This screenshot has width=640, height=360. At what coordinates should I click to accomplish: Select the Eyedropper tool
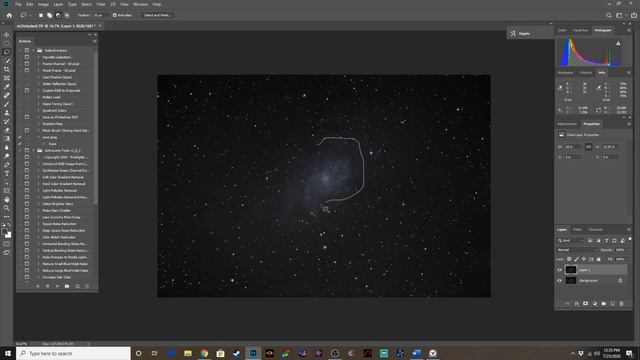(x=7, y=87)
